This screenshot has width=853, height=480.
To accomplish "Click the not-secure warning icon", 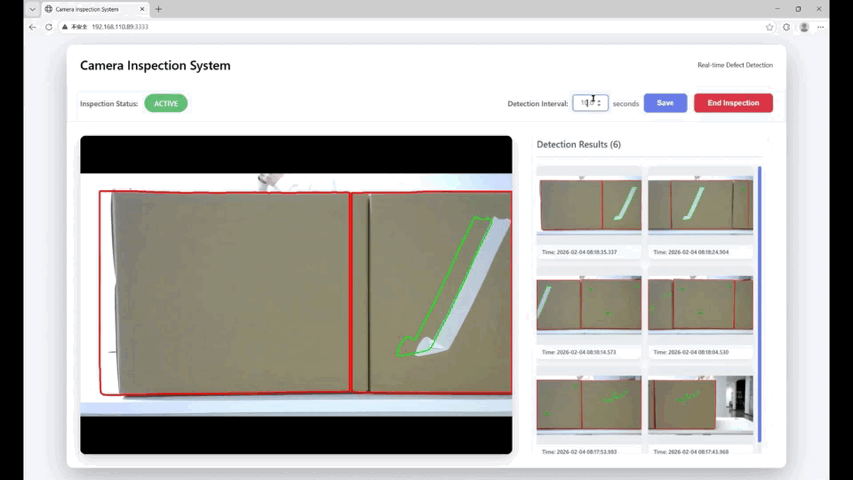I will pyautogui.click(x=65, y=27).
